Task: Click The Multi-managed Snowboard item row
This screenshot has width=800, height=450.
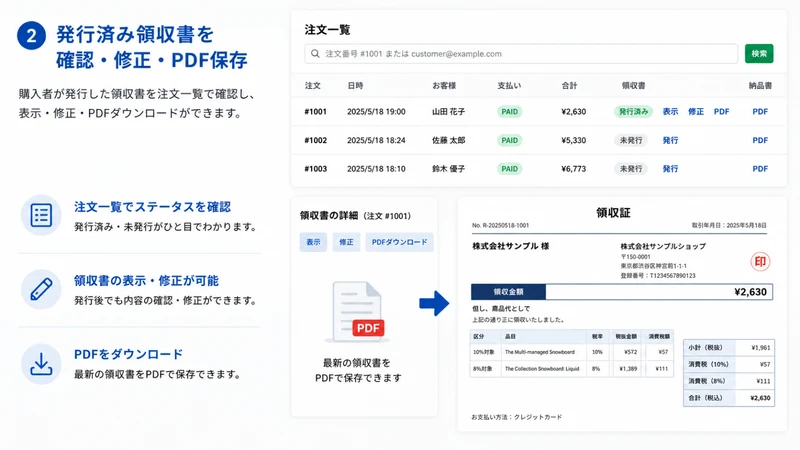Action: point(571,352)
